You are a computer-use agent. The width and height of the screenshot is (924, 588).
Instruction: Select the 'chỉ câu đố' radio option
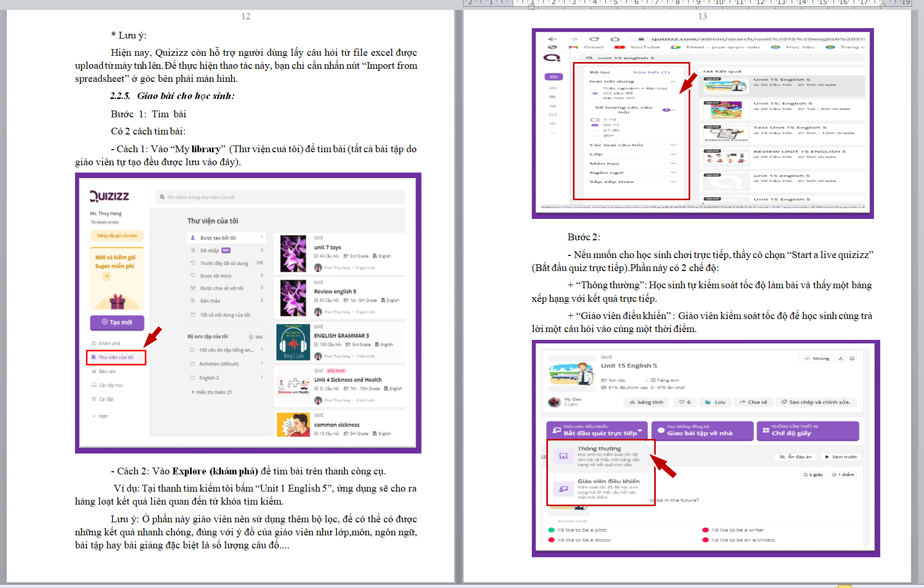594,93
